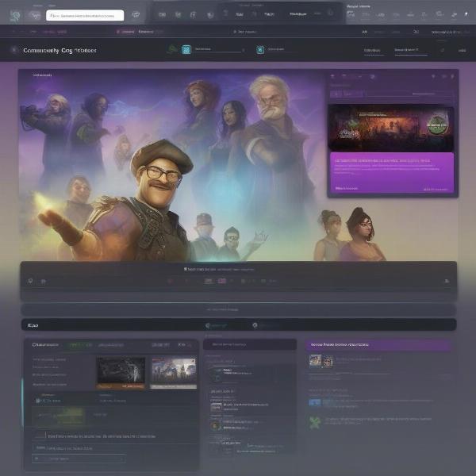Click the blue badge icon in the bottom-right panel
The height and width of the screenshot is (476, 476).
point(314,402)
